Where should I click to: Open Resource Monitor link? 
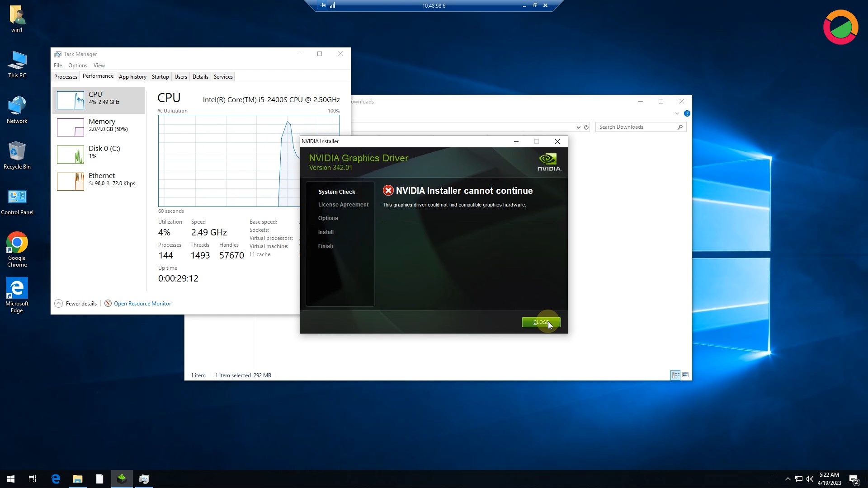142,303
